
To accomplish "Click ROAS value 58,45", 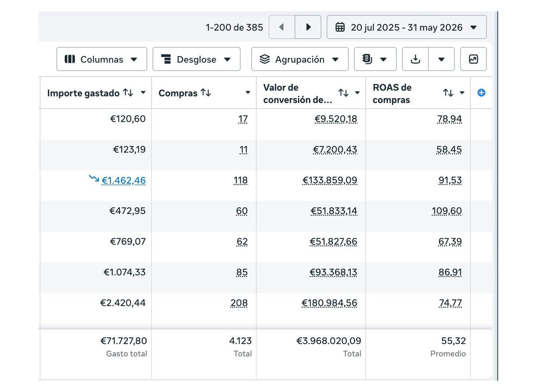I will pos(449,150).
